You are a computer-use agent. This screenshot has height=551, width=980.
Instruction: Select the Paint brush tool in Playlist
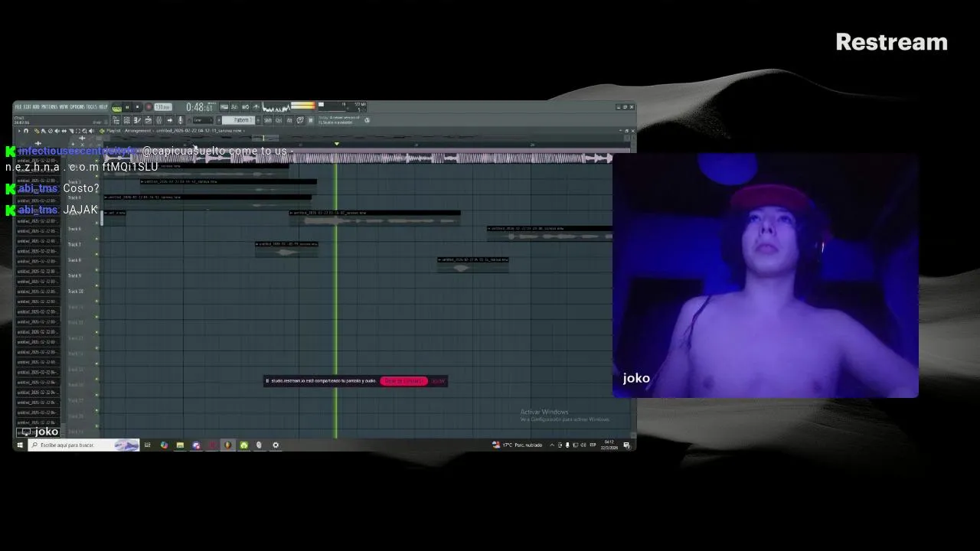tap(43, 130)
